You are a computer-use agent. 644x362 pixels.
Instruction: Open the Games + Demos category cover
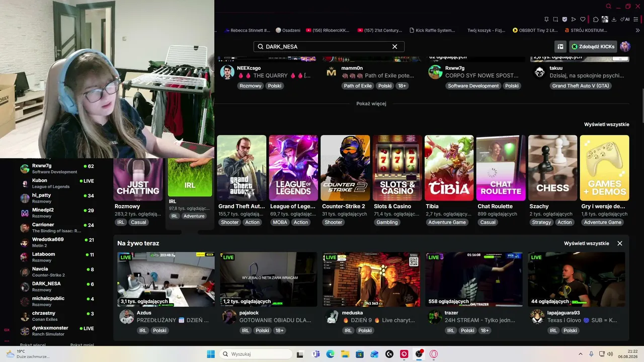(605, 168)
